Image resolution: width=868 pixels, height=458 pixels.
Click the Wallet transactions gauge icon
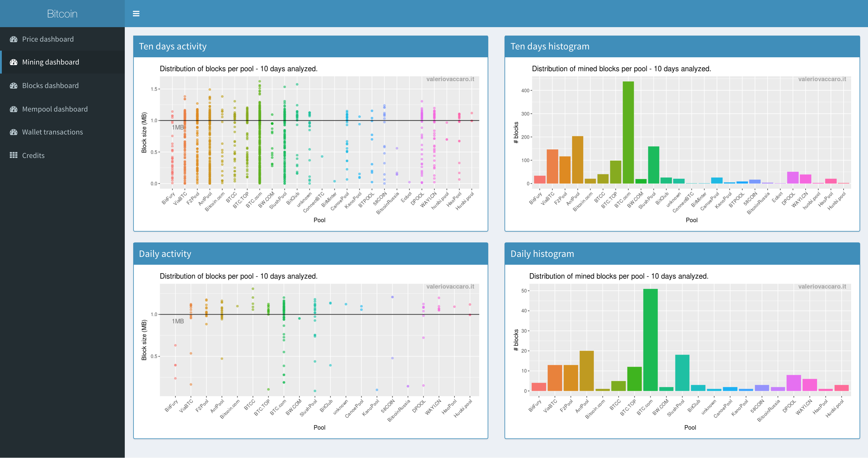click(14, 132)
